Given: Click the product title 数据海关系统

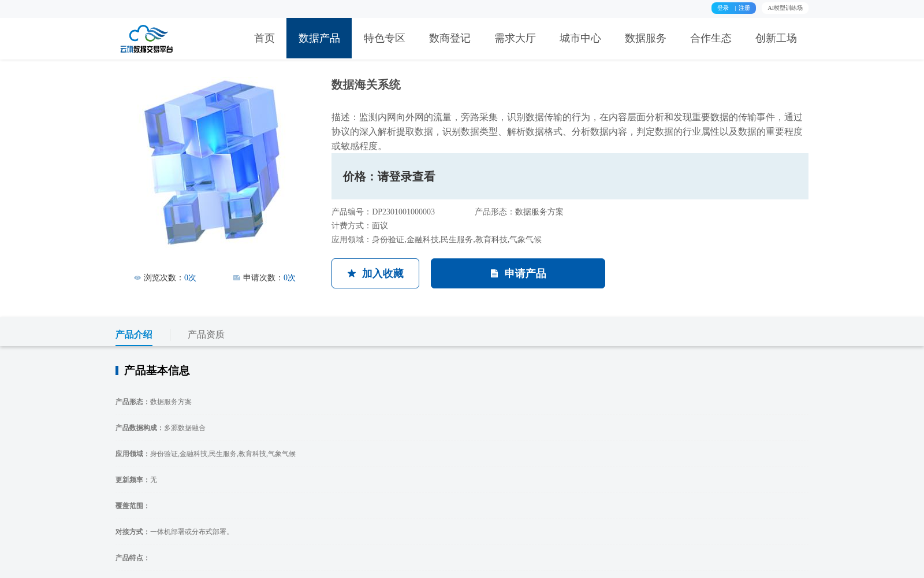Looking at the screenshot, I should click(x=366, y=85).
